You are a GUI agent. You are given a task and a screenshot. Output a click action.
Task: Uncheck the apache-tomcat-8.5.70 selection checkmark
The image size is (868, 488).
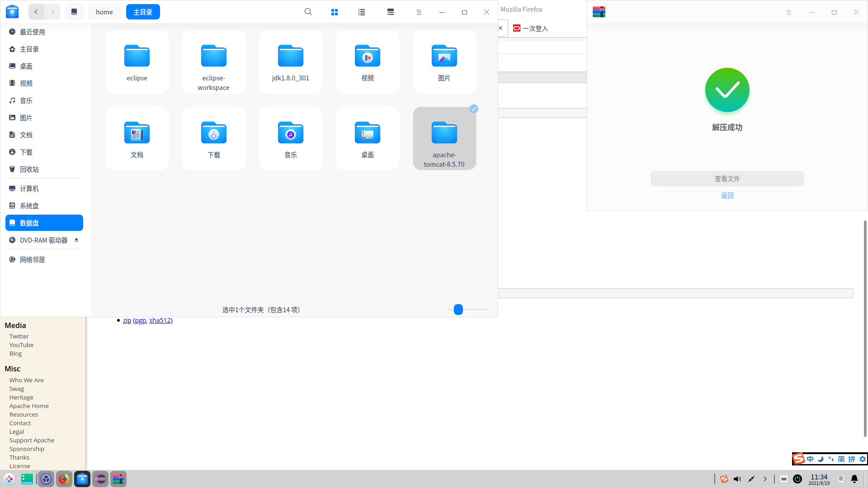(x=473, y=109)
